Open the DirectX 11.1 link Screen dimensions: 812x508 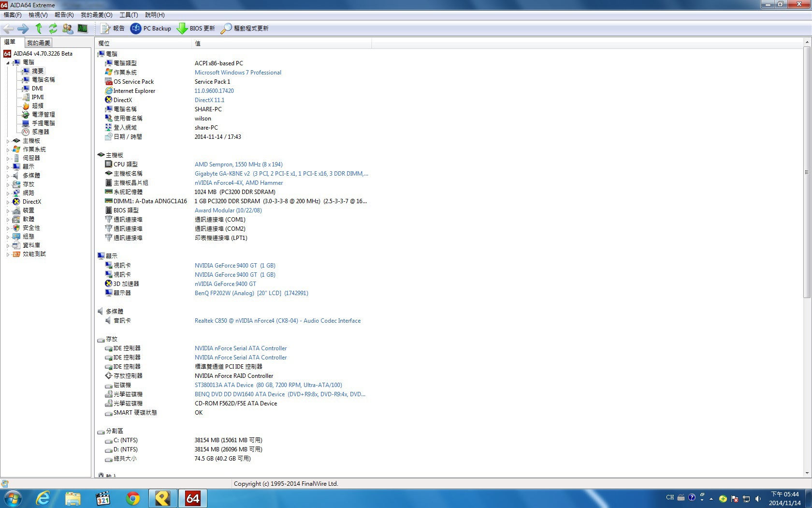tap(209, 100)
